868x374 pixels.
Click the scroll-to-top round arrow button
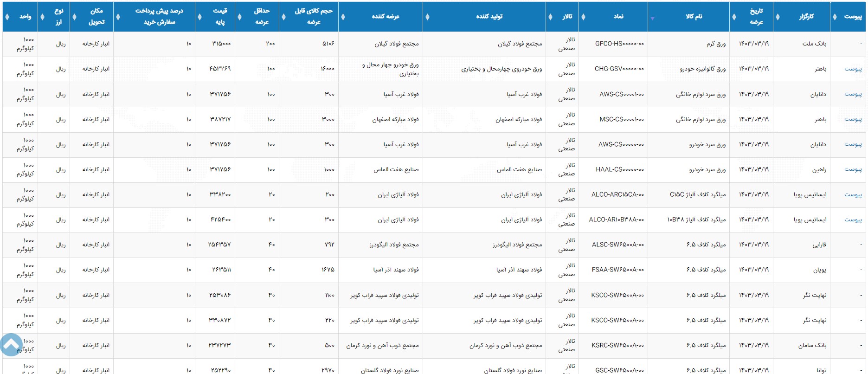[12, 345]
